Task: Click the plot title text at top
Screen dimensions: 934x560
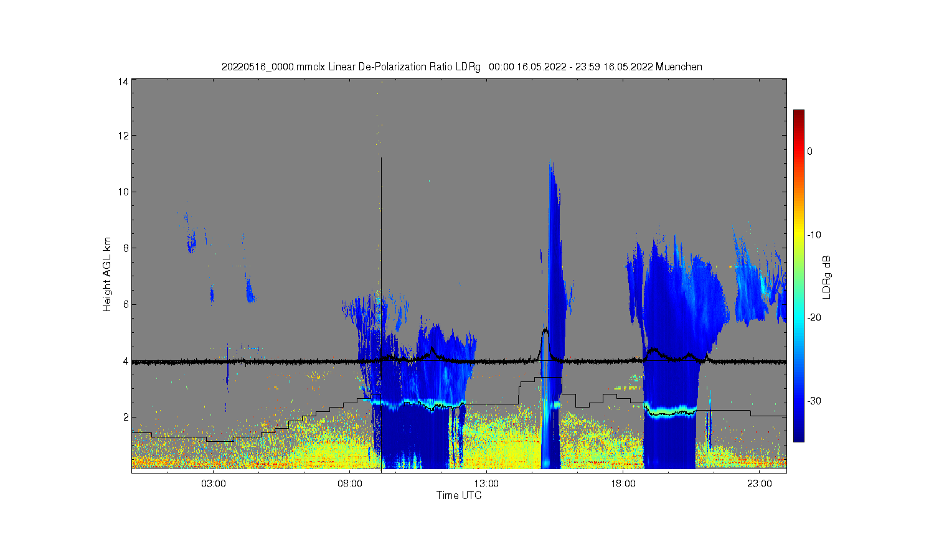Action: coord(461,67)
